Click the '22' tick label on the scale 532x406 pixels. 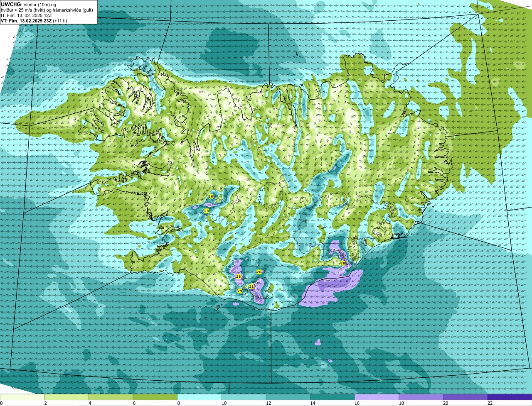tap(490, 403)
